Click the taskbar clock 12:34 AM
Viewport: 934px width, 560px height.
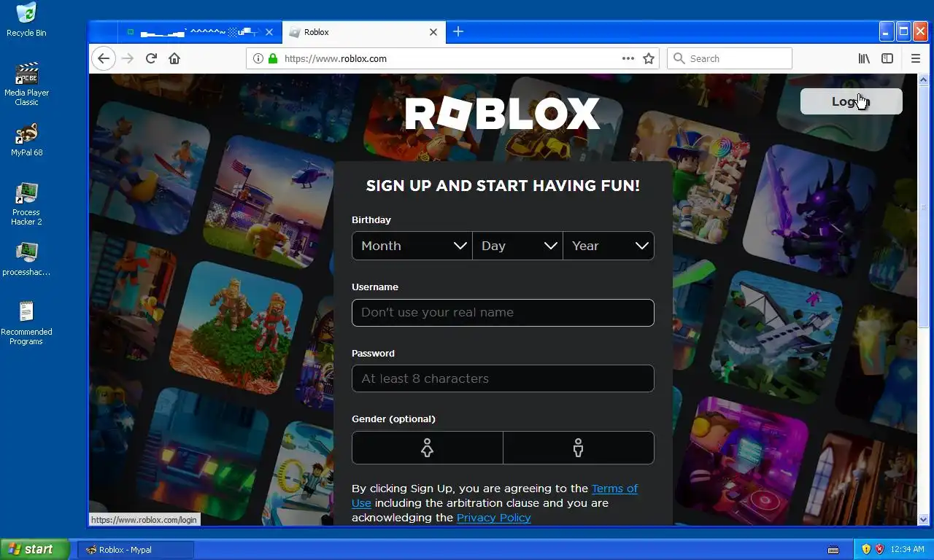[907, 549]
